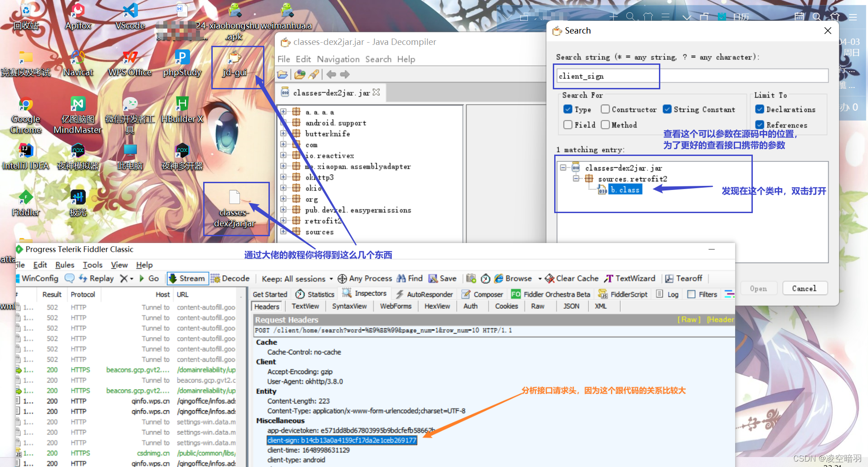Click Raw link in Request Headers bar

[688, 320]
